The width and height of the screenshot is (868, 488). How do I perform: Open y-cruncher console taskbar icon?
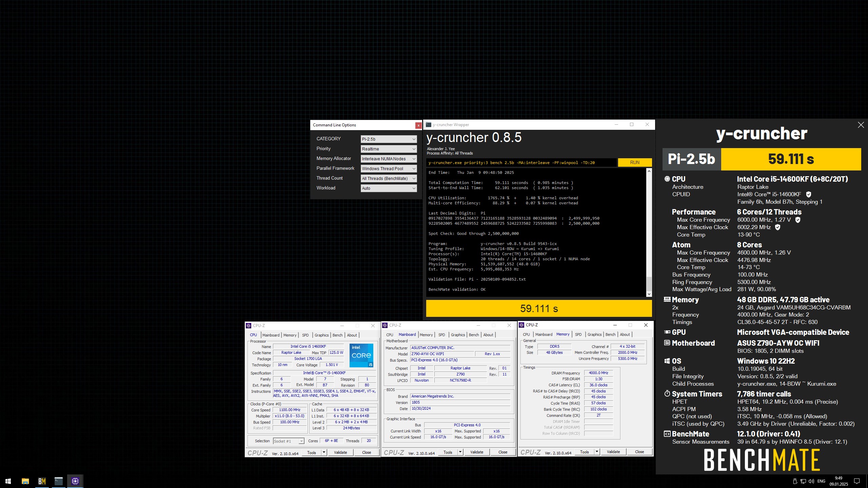(x=58, y=481)
